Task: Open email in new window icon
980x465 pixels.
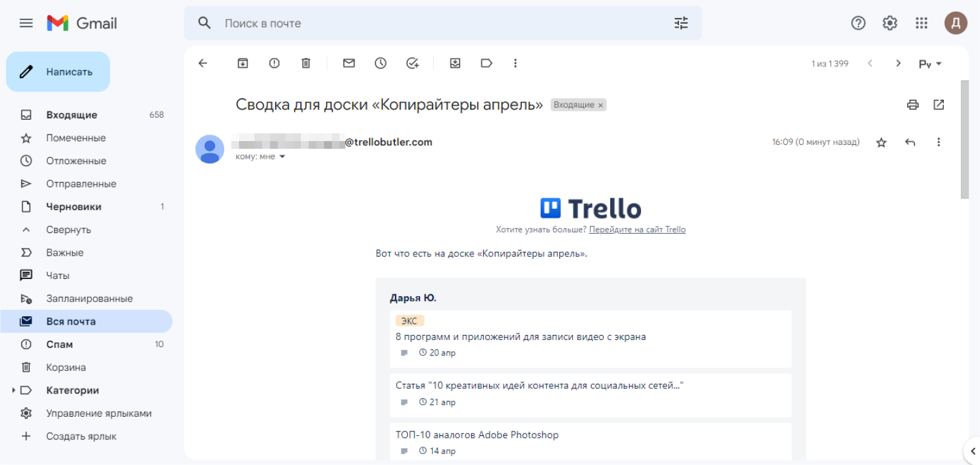Action: 939,104
